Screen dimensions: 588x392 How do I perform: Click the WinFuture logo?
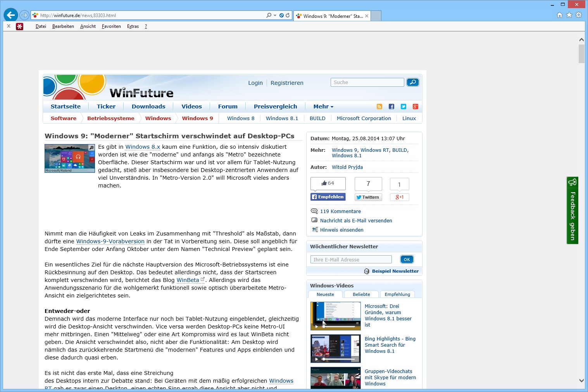[142, 93]
